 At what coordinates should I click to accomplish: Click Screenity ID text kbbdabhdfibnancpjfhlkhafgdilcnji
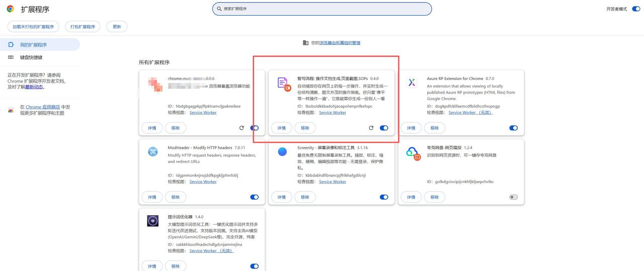[336, 175]
